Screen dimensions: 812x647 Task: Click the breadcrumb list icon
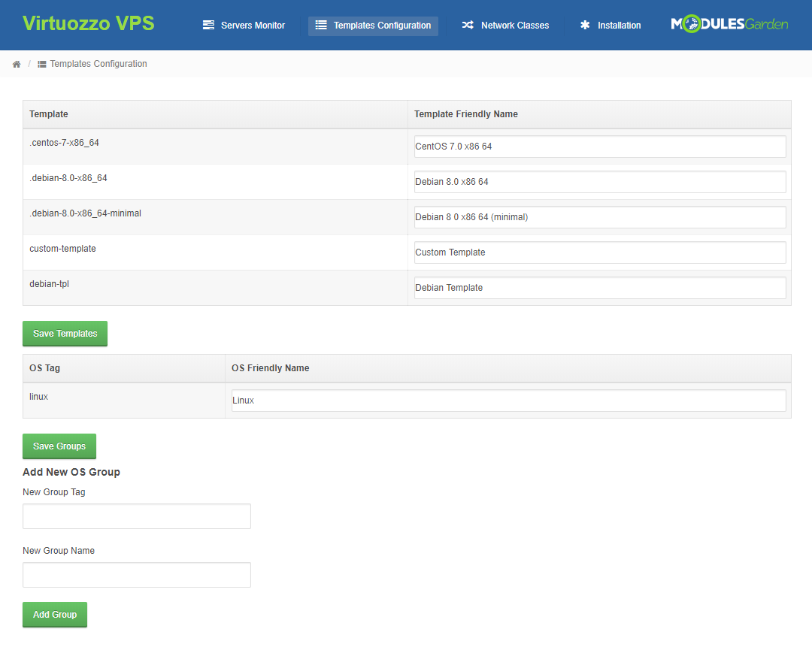[42, 64]
